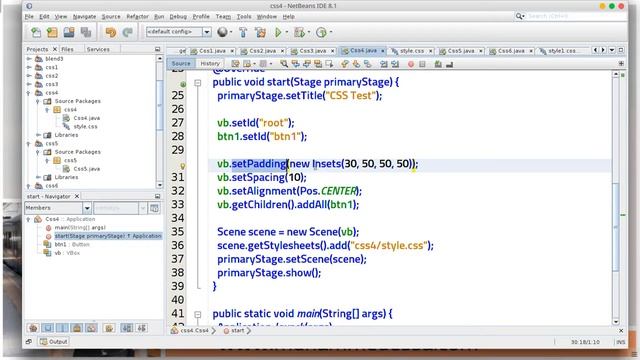
Task: Collapse the css4 project node
Action: [x=29, y=93]
